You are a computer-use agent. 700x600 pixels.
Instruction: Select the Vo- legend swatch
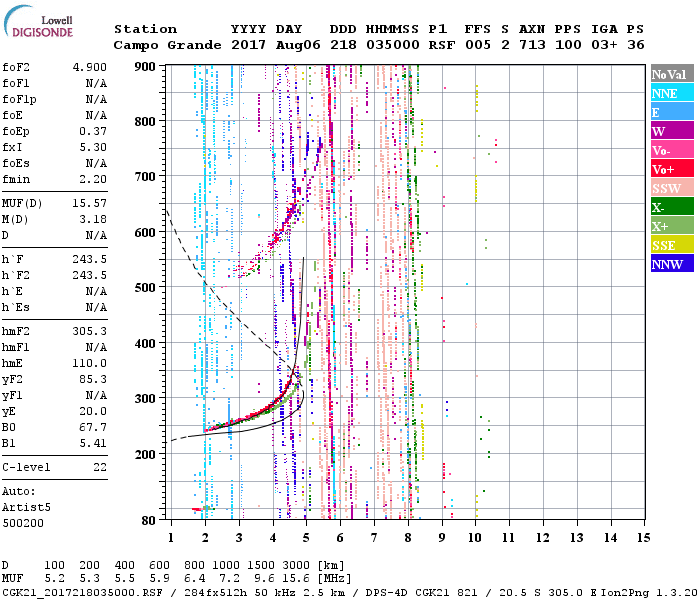tap(672, 150)
